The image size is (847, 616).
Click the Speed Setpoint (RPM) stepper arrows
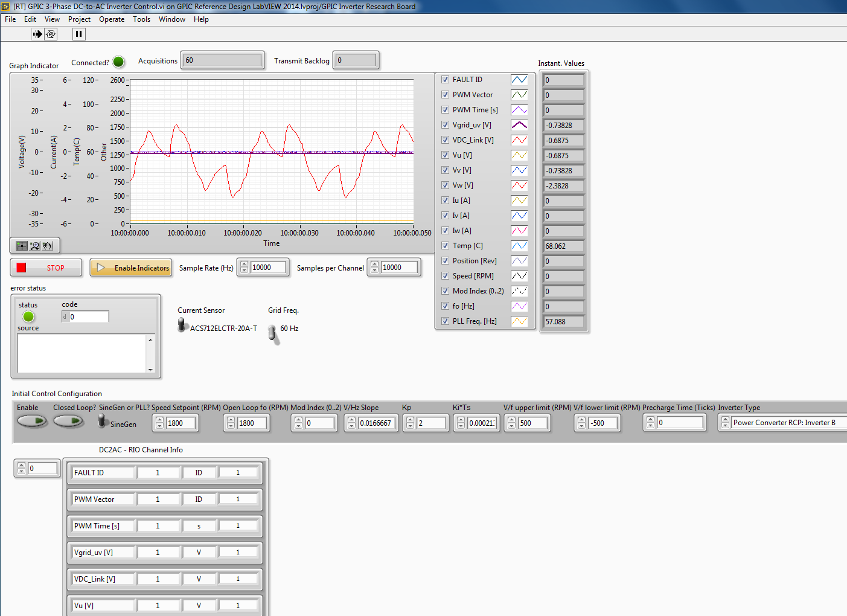coord(160,423)
